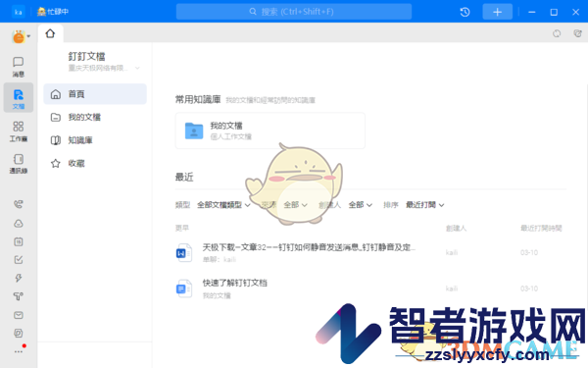Expand the 最近打开 sort dropdown
The image size is (588, 368).
point(425,205)
